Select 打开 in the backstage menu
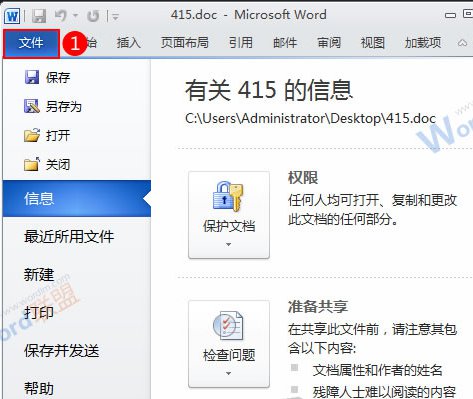Image resolution: width=473 pixels, height=399 pixels. click(x=58, y=135)
